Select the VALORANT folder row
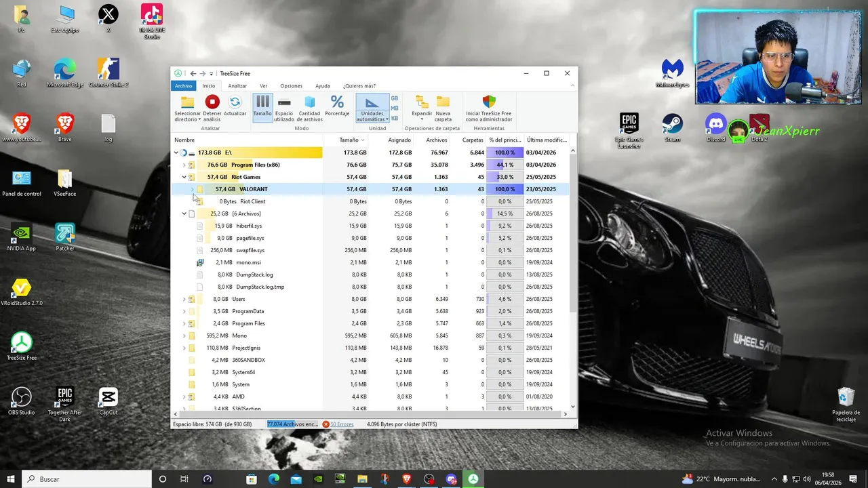Screen dimensions: 868x488 click(x=370, y=189)
